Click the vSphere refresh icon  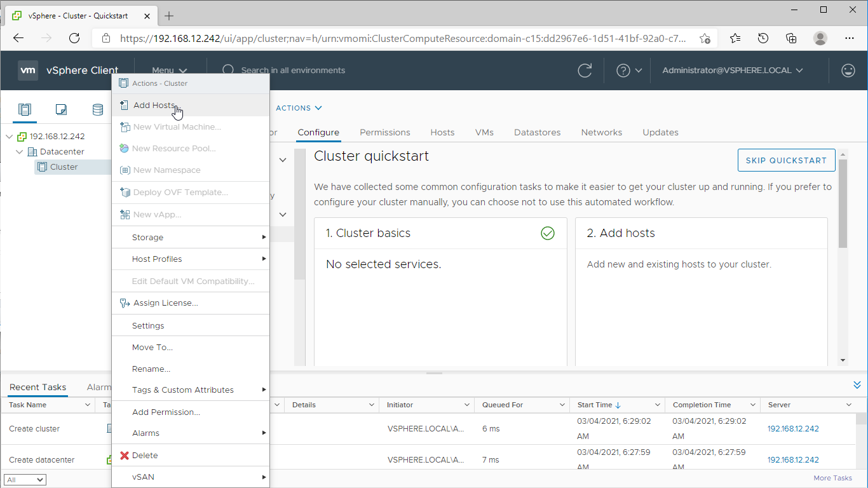(585, 71)
